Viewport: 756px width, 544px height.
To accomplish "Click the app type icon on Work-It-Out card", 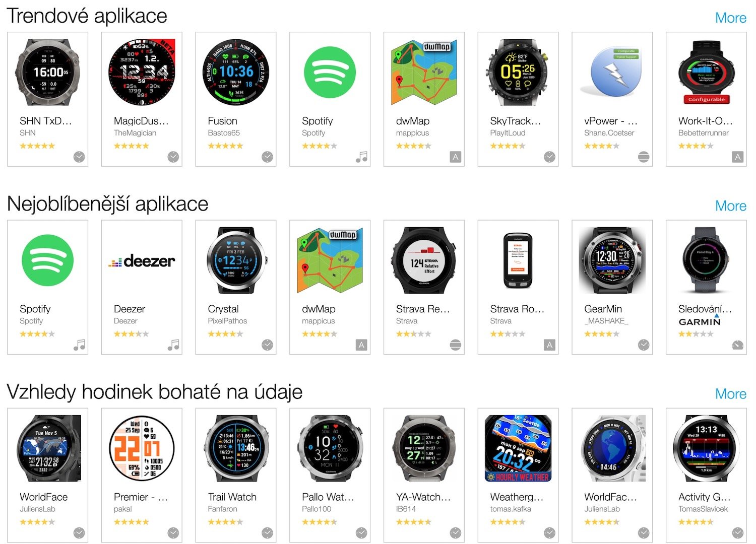I will coord(738,157).
